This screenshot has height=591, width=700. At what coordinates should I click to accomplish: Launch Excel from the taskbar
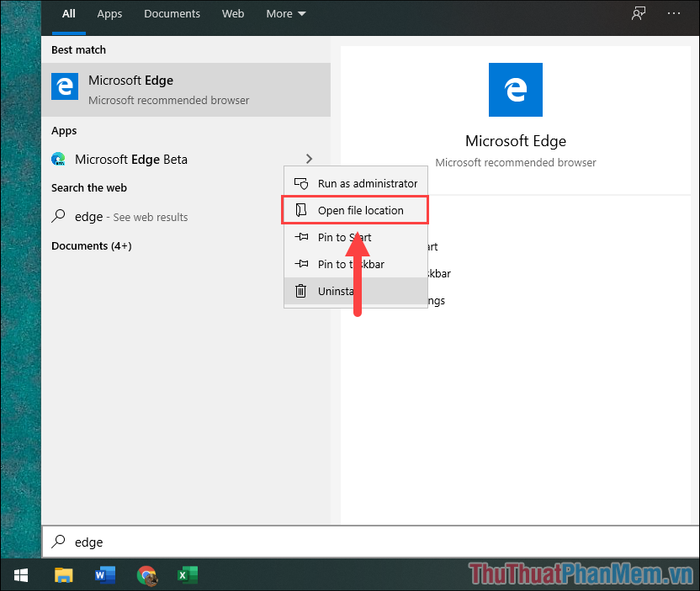click(188, 575)
